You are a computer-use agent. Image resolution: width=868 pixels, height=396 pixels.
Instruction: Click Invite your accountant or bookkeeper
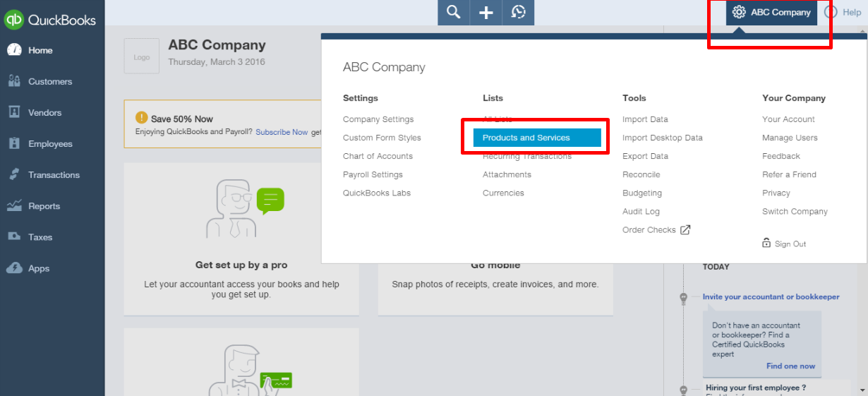point(771,296)
